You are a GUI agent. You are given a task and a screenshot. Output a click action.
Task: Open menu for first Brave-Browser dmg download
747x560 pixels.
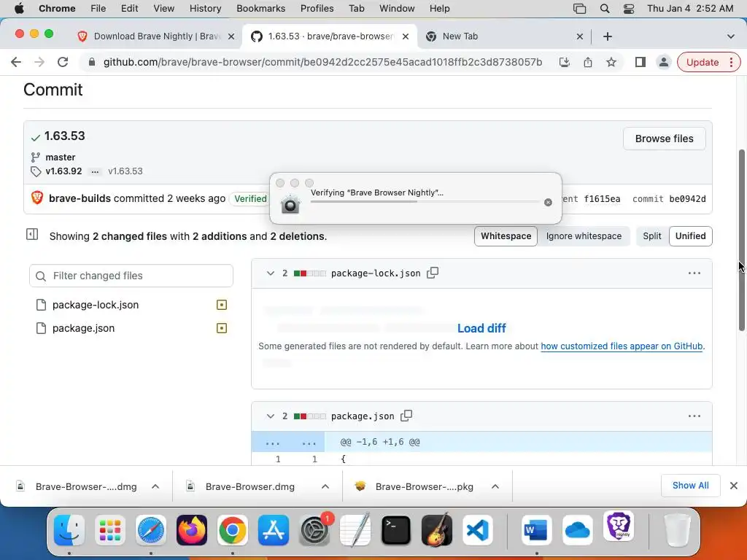[155, 486]
